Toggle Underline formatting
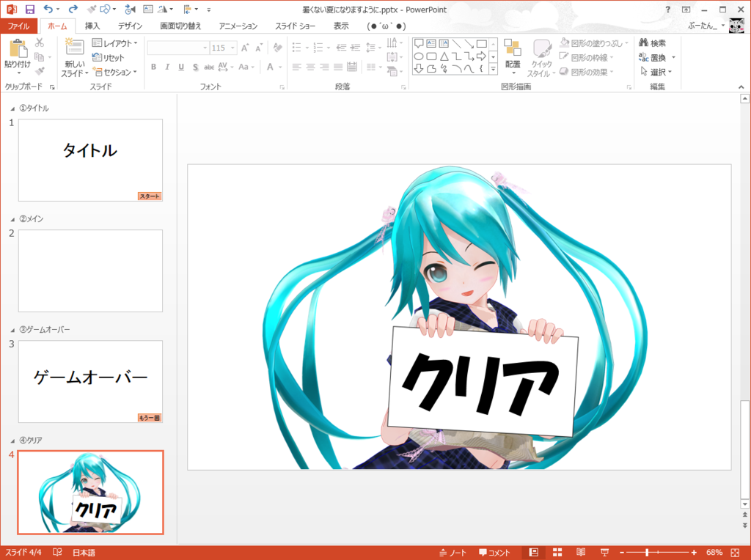751x560 pixels. point(181,67)
